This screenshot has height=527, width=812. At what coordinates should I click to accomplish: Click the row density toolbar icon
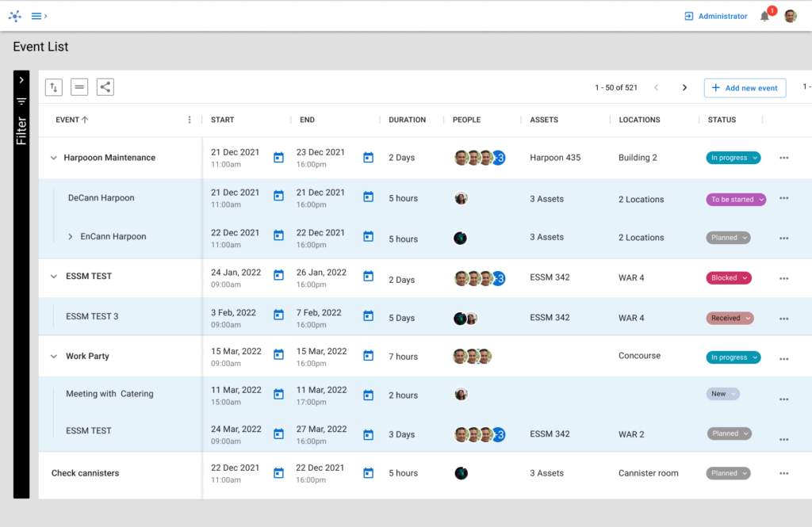pos(79,87)
